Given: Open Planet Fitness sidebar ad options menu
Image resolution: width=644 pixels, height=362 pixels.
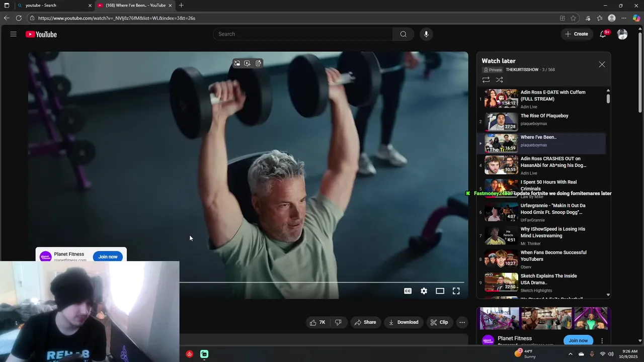Looking at the screenshot, I should (x=602, y=341).
